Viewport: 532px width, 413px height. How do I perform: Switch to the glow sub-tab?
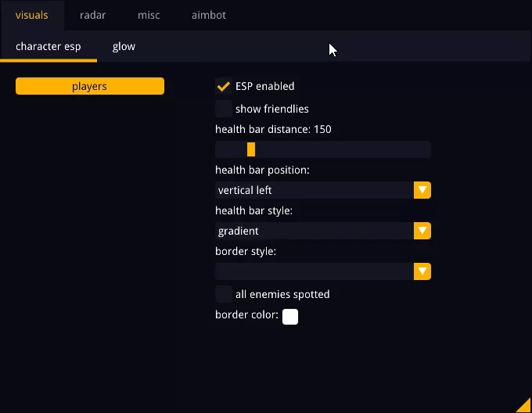[124, 46]
